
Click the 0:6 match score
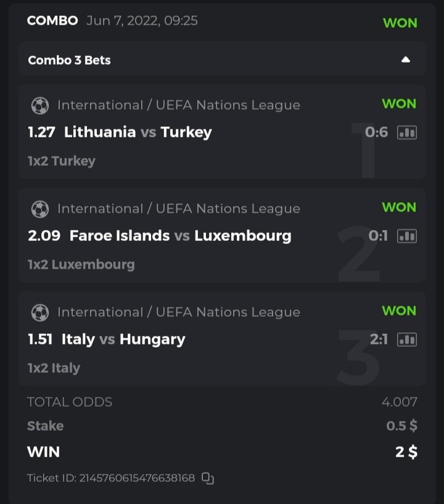[376, 132]
